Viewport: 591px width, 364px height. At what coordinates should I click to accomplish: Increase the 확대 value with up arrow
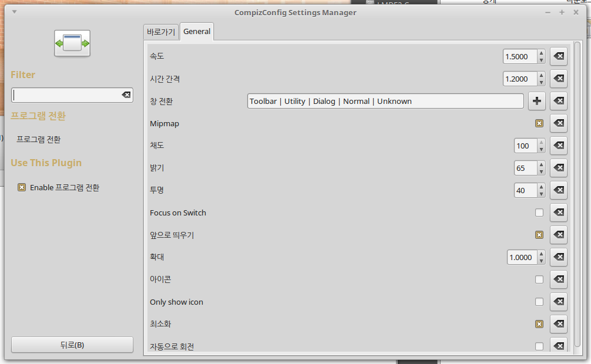(541, 254)
